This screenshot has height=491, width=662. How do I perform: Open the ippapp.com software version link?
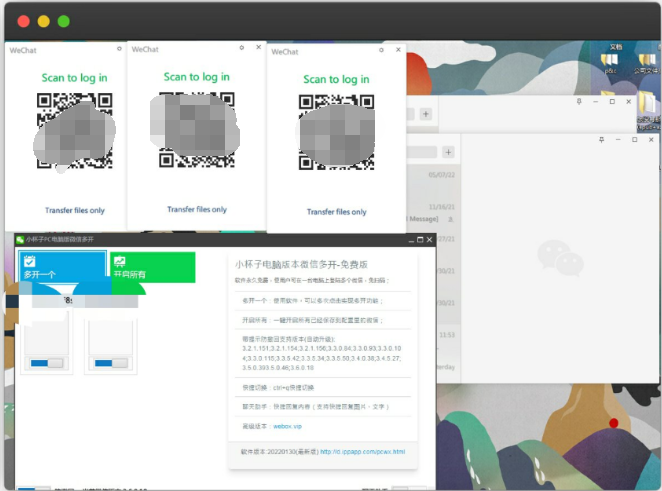(362, 452)
